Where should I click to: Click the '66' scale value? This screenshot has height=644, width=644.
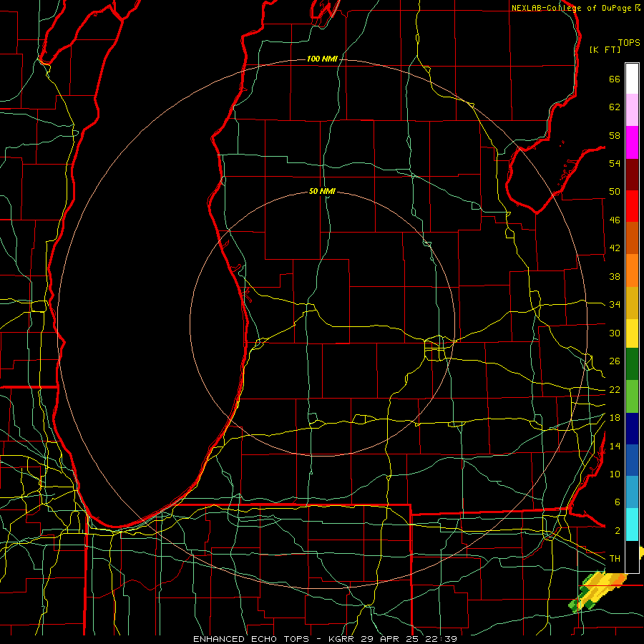click(x=615, y=79)
